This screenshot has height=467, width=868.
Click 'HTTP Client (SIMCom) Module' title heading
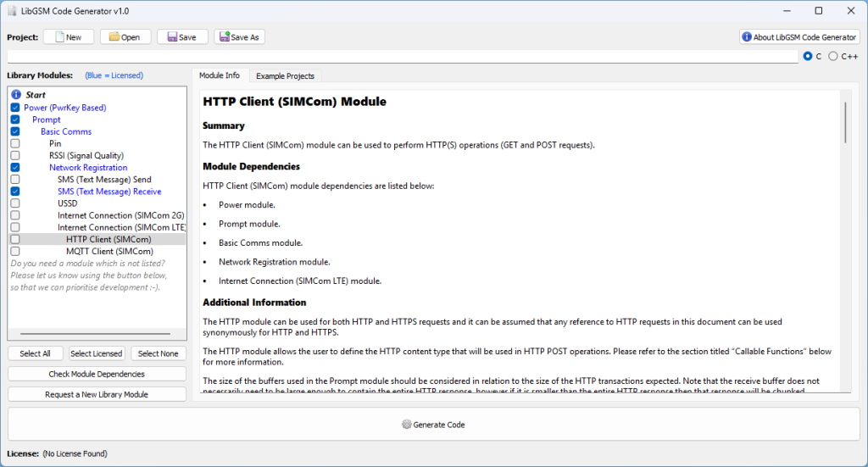tap(294, 102)
